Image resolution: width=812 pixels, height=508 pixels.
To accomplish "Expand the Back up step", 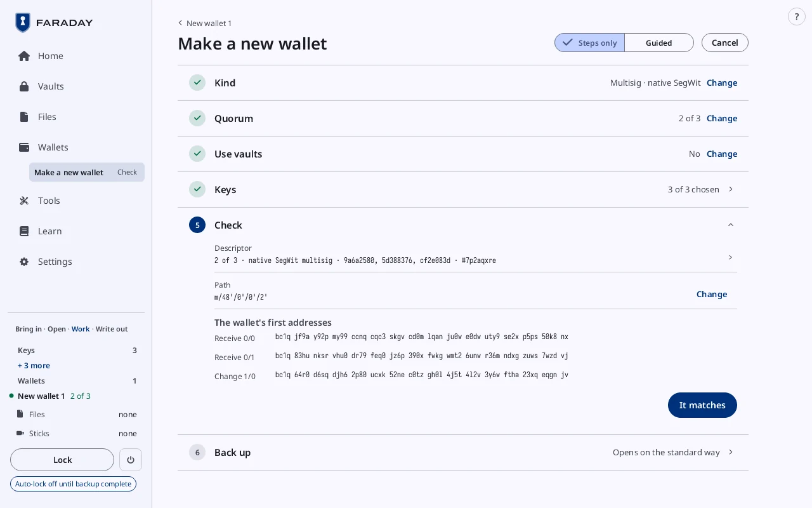I will point(463,452).
